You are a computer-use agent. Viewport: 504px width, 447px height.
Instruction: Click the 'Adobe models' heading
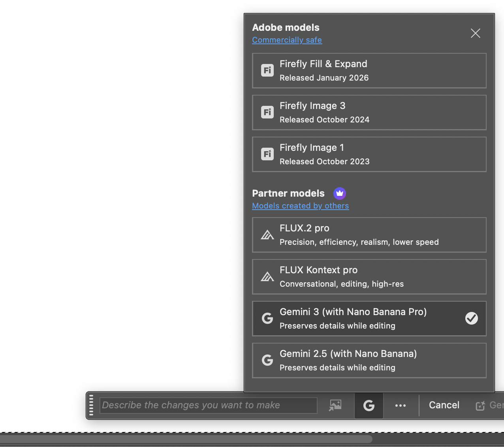coord(286,28)
